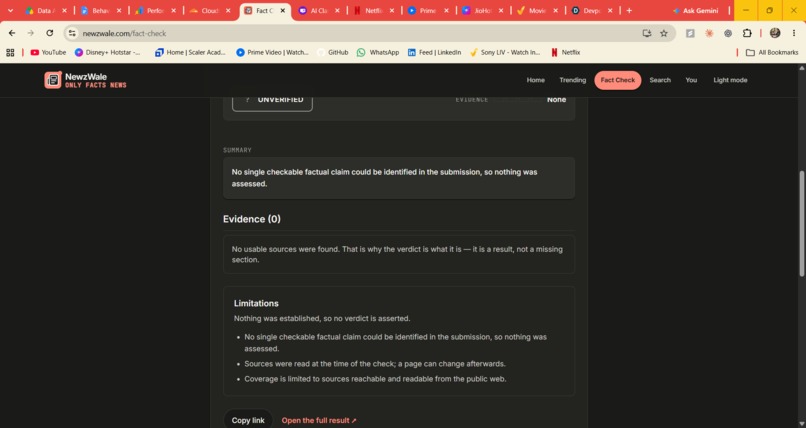Viewport: 806px width, 428px height.
Task: Go to Home in NewzWale navigation
Action: pyautogui.click(x=535, y=80)
